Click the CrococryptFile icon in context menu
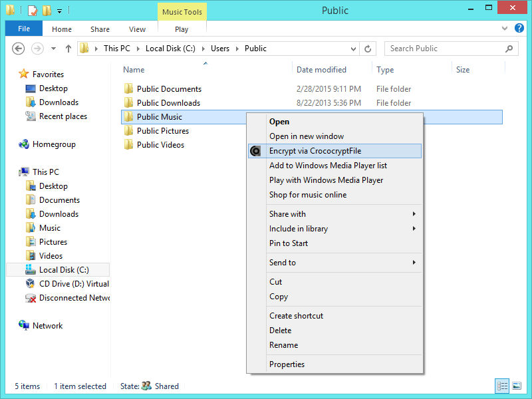 [x=255, y=151]
